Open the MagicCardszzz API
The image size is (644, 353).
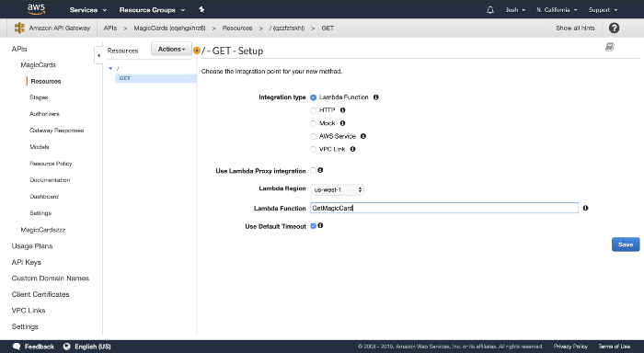pyautogui.click(x=43, y=230)
